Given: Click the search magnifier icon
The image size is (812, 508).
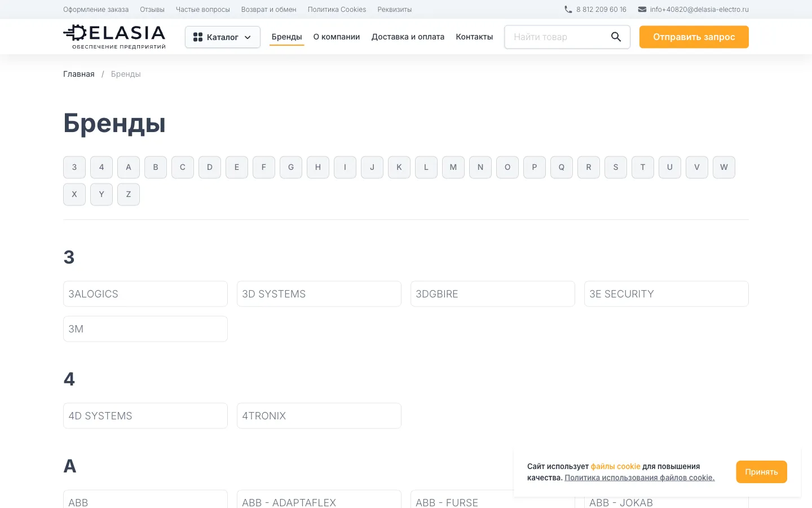Looking at the screenshot, I should pyautogui.click(x=616, y=37).
